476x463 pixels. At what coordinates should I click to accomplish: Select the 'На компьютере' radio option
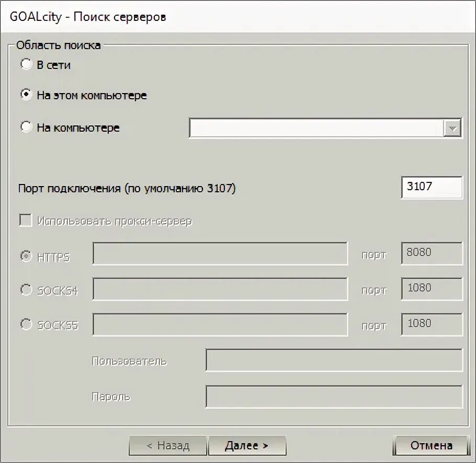tap(26, 127)
